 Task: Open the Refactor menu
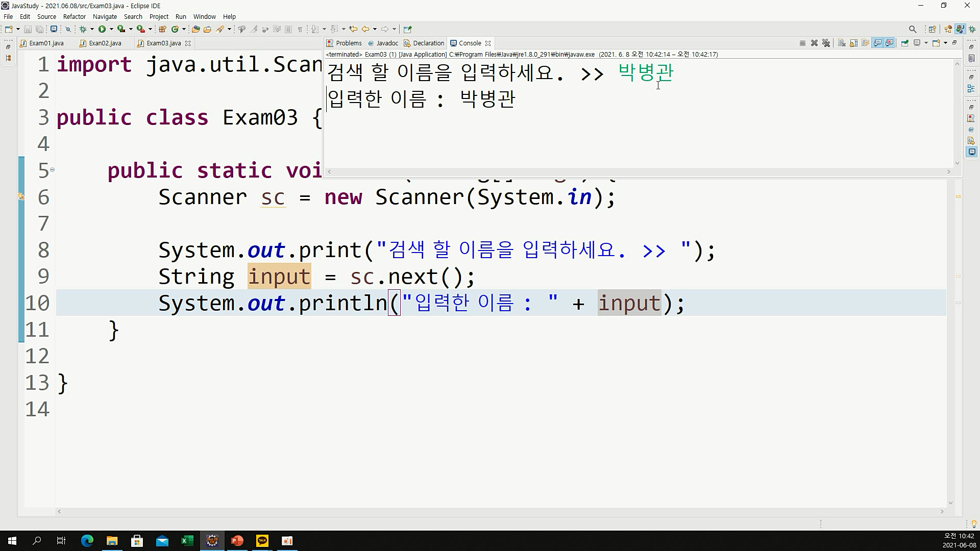click(x=74, y=16)
